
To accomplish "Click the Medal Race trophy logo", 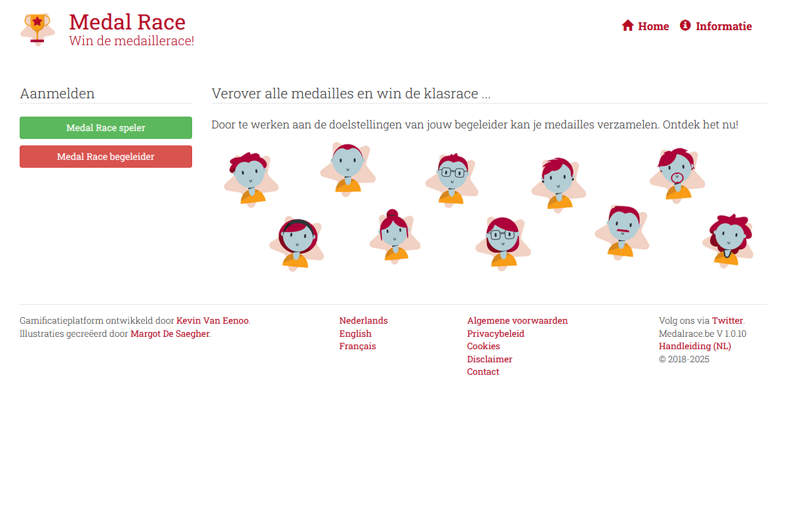I will [37, 29].
